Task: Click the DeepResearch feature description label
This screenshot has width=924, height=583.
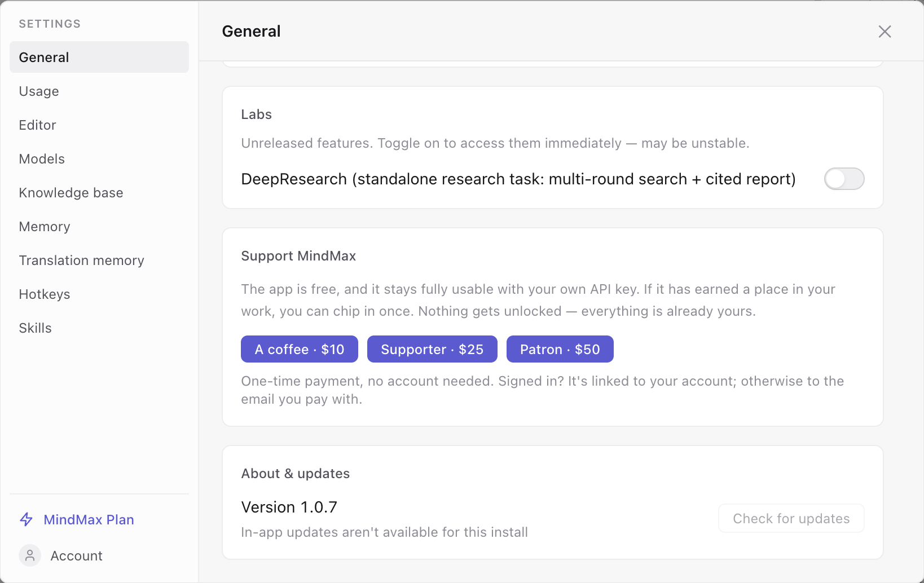Action: coord(518,179)
